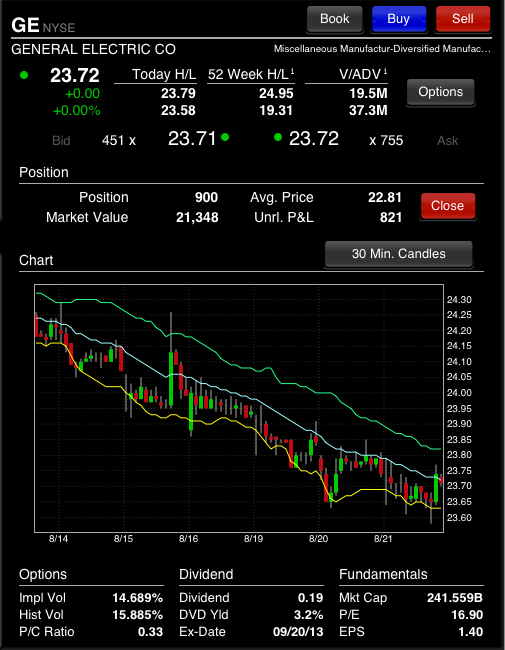Click the GE ticker symbol
This screenshot has width=505, height=650.
[x=25, y=25]
